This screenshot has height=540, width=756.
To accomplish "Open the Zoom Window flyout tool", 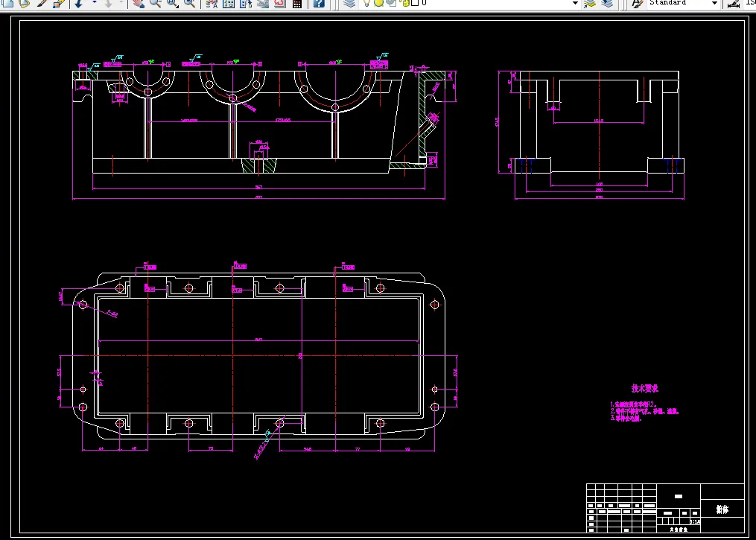I will point(173,3).
